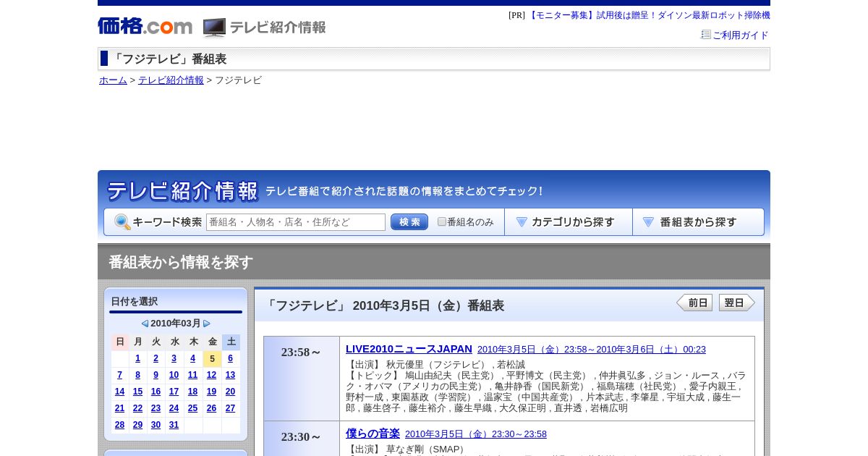Image resolution: width=868 pixels, height=456 pixels.
Task: Open LIVE2010ニュースJAPAN program link
Action: click(409, 349)
